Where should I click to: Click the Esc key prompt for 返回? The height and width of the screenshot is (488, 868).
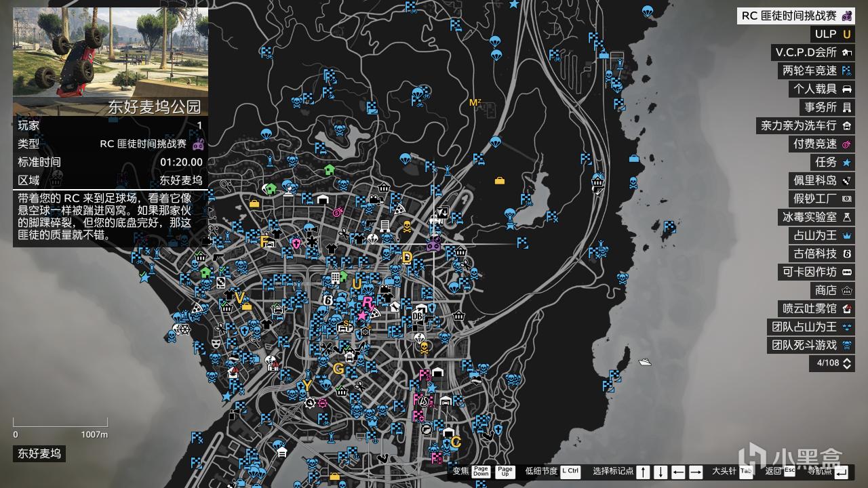[789, 471]
